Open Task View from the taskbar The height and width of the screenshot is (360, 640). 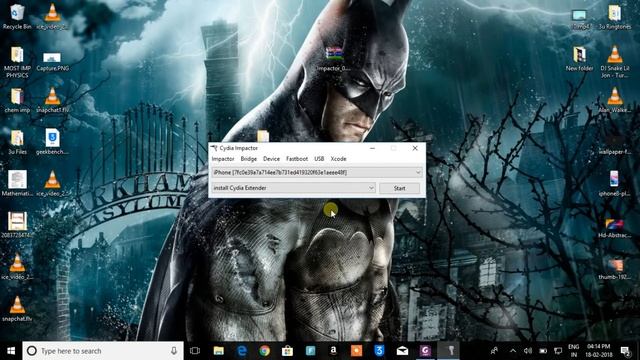coord(195,351)
